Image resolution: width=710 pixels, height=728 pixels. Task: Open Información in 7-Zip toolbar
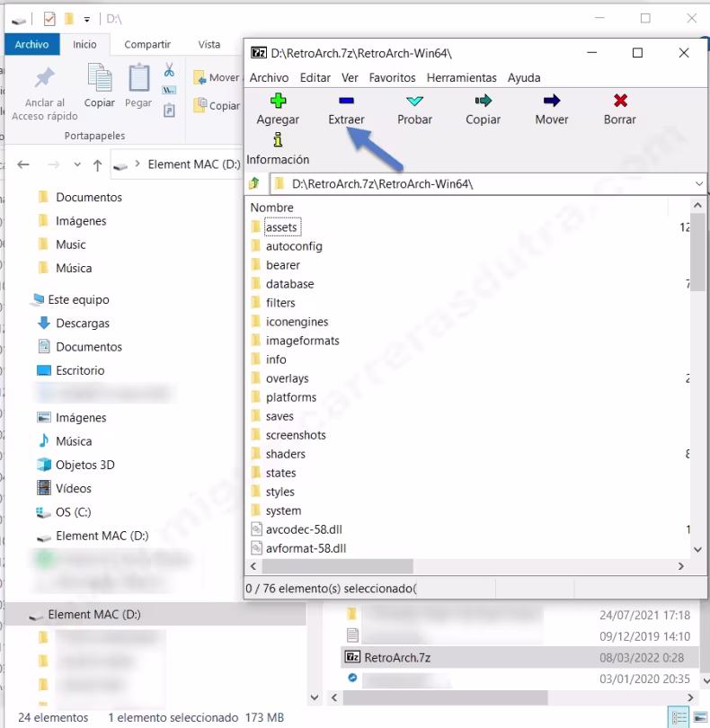[278, 149]
